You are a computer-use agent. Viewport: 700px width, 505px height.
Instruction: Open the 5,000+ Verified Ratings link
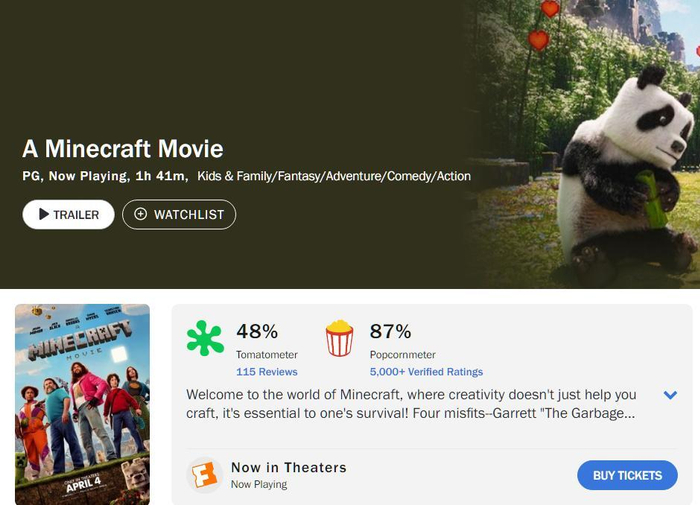(x=426, y=372)
